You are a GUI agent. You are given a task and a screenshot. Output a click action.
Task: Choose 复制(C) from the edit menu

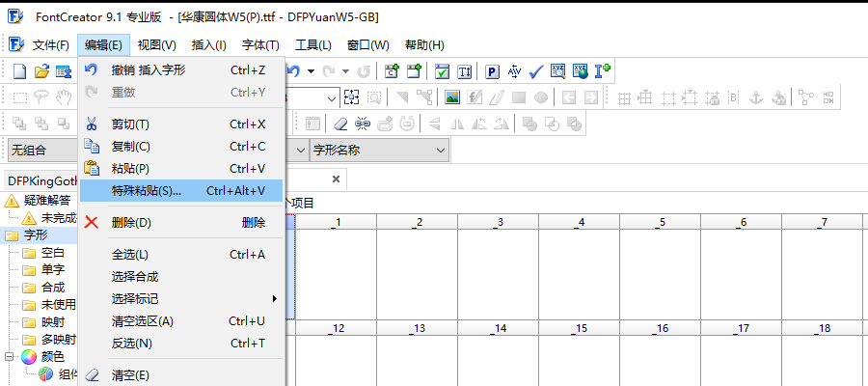[181, 147]
